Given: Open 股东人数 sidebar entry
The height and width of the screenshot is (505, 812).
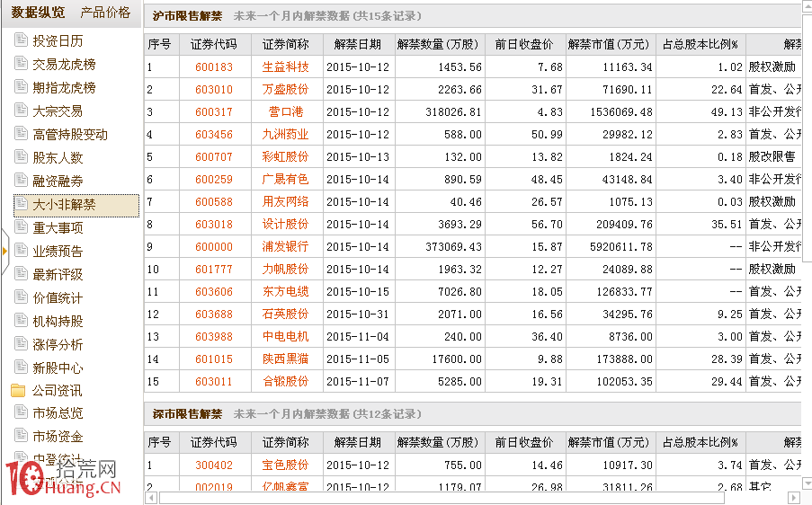Looking at the screenshot, I should coord(58,158).
